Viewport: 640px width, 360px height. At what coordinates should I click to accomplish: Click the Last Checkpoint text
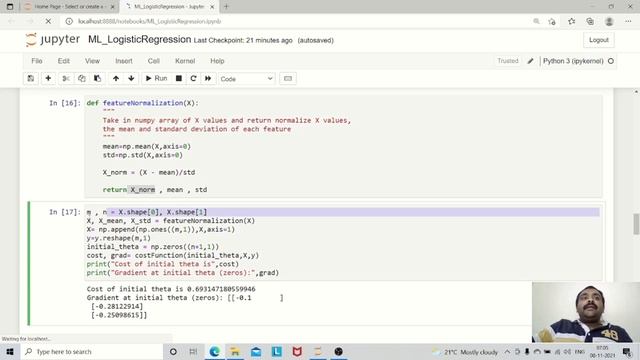point(243,40)
